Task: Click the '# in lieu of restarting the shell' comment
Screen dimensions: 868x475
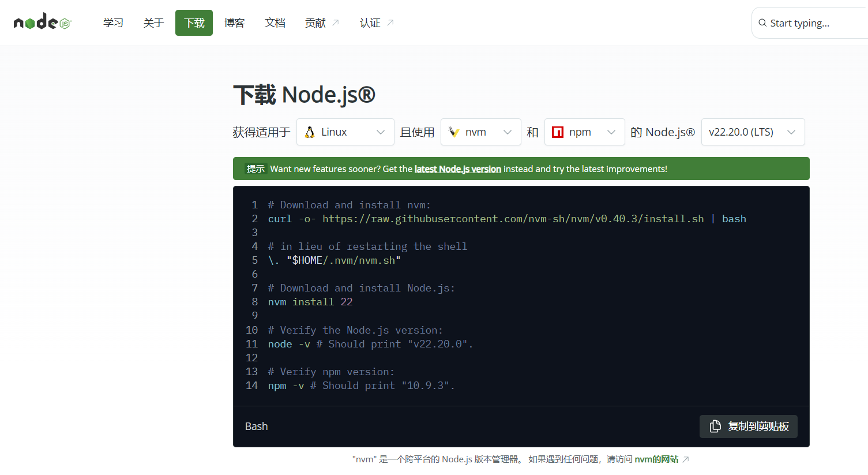Action: 367,246
